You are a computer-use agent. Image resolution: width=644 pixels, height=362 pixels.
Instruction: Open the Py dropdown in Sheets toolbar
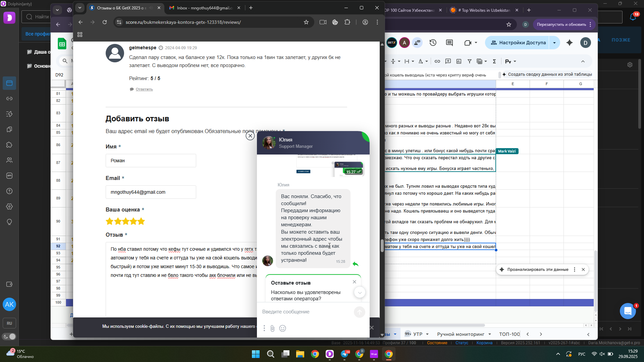[x=511, y=61]
